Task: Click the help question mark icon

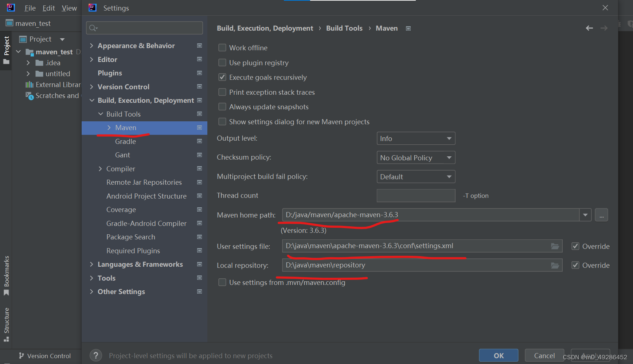Action: pyautogui.click(x=96, y=356)
